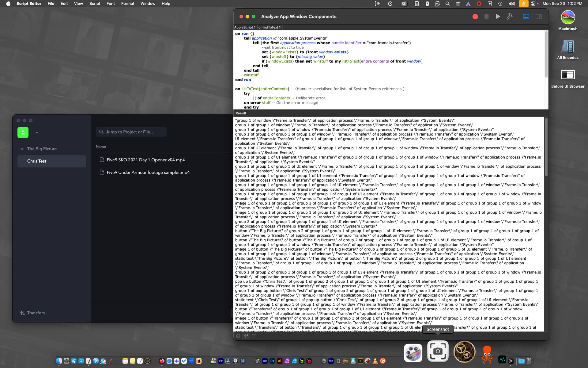Open the Window menu

148,3
